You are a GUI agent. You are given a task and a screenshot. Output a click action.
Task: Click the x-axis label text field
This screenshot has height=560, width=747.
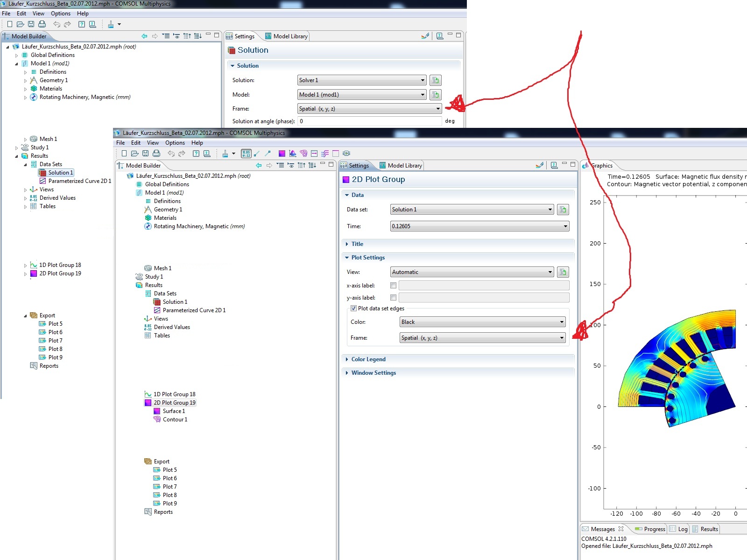pyautogui.click(x=484, y=286)
